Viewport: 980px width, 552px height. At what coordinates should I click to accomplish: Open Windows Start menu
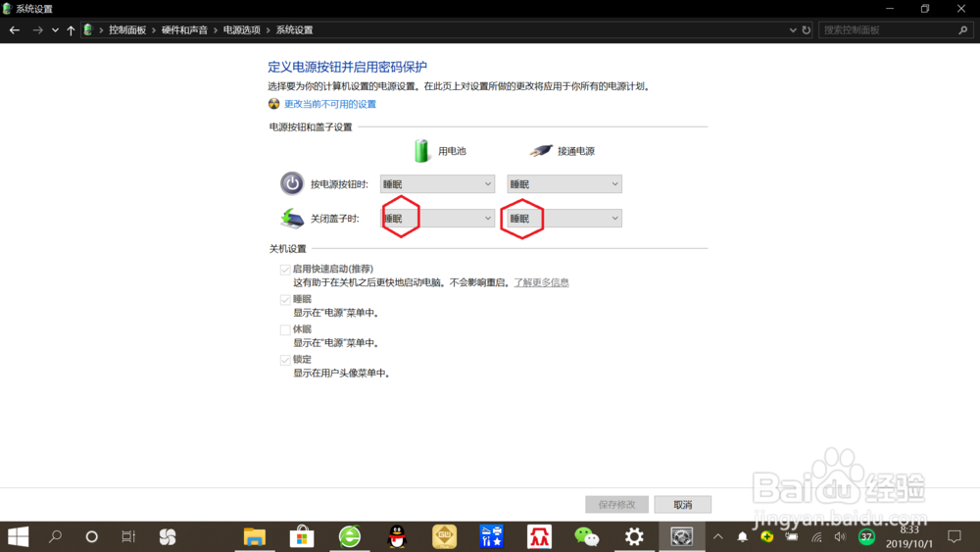(18, 536)
